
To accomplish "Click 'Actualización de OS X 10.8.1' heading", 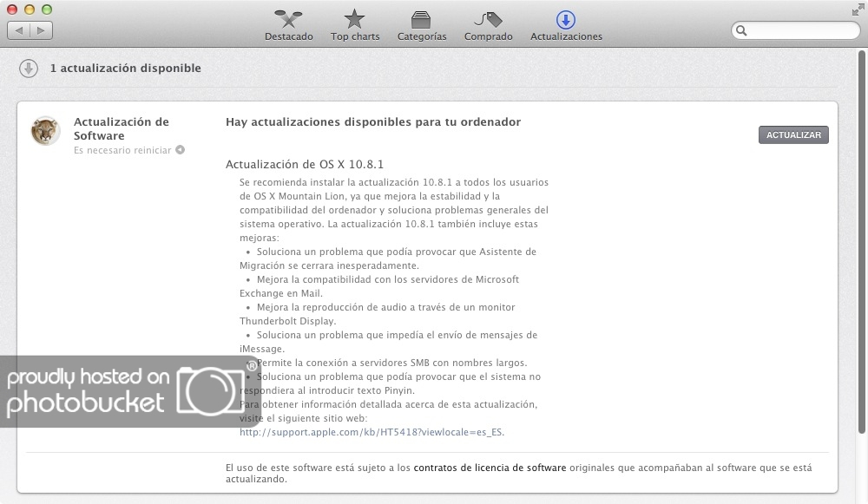I will click(305, 164).
